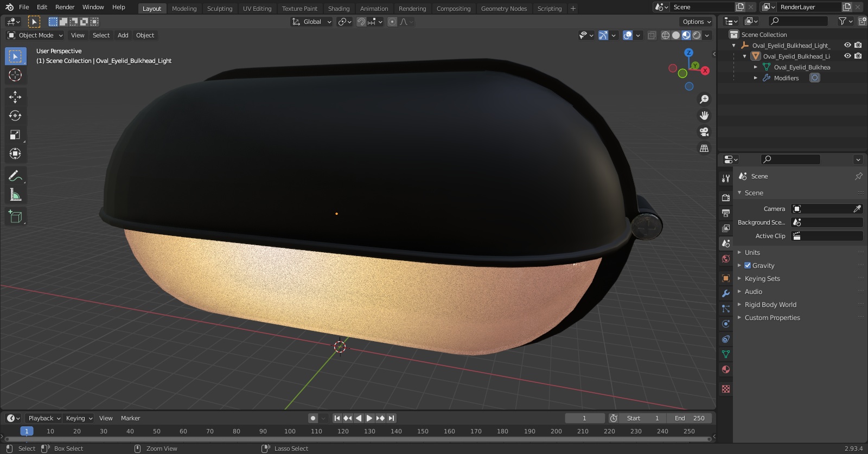The height and width of the screenshot is (454, 868).
Task: Toggle auto keying record button
Action: pyautogui.click(x=313, y=418)
